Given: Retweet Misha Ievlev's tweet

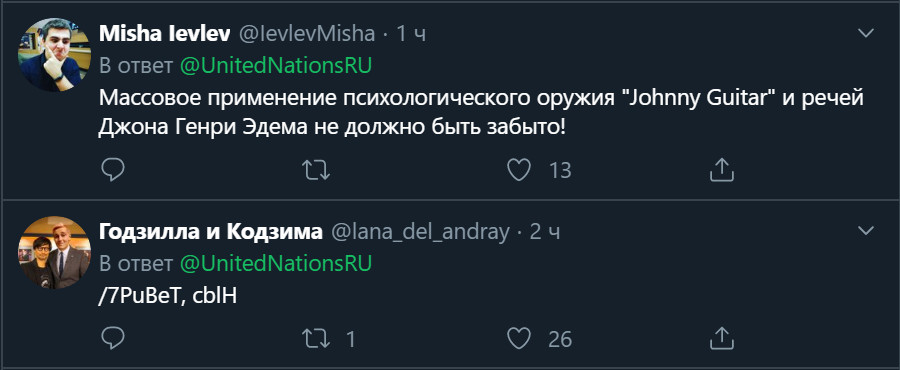Looking at the screenshot, I should (x=316, y=170).
